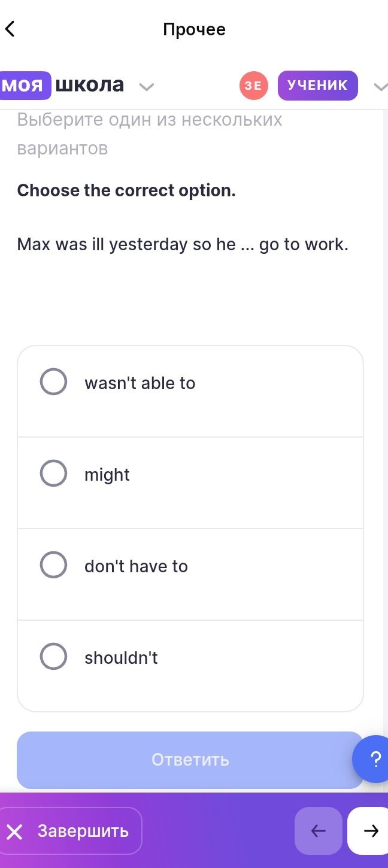Expand the chevron right of Ученик
The width and height of the screenshot is (388, 868).
tap(381, 87)
